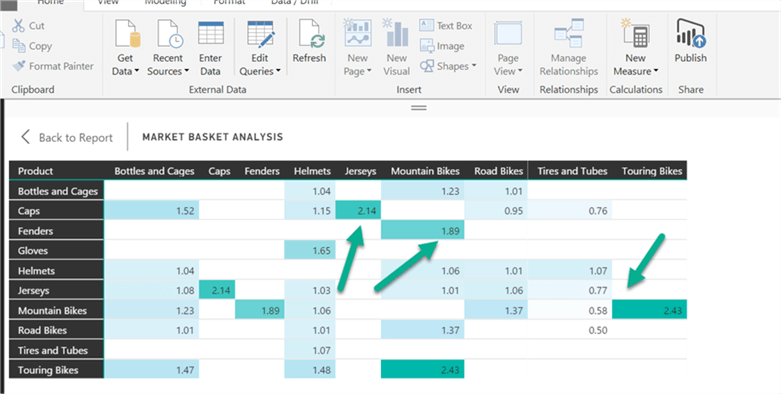Click the Shapes icon
The height and width of the screenshot is (394, 781).
pos(426,66)
